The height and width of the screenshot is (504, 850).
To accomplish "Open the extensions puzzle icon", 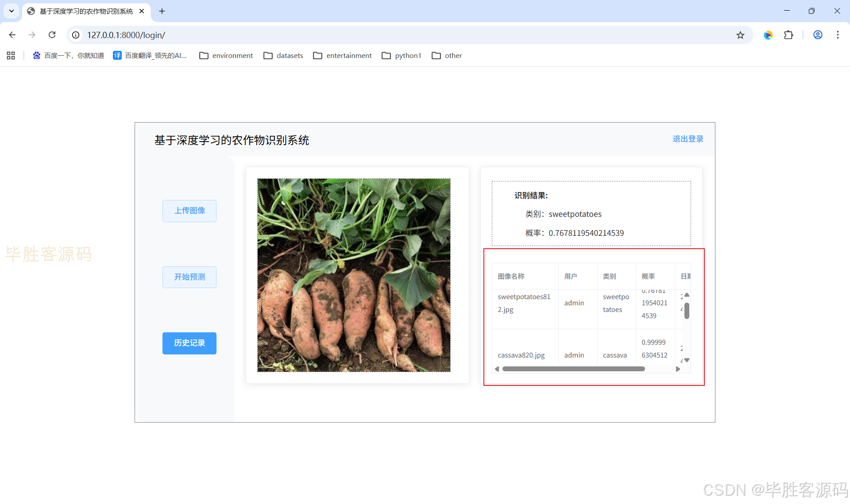I will click(x=788, y=35).
